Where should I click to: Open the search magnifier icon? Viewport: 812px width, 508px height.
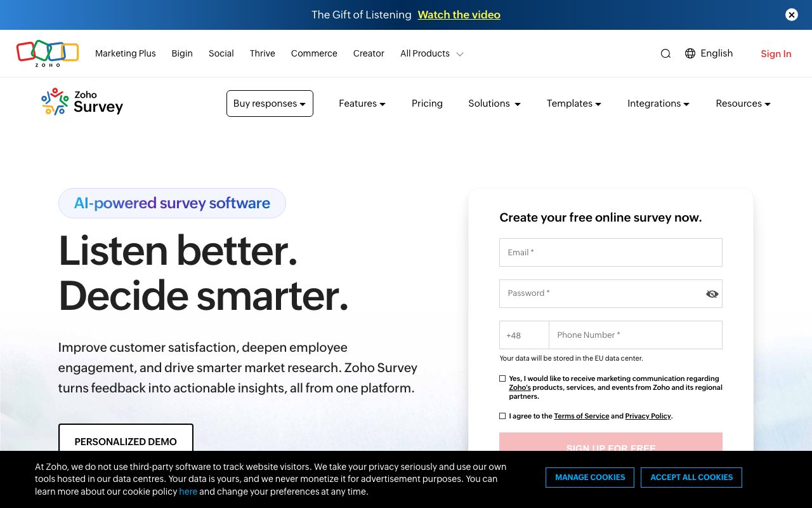click(x=665, y=54)
